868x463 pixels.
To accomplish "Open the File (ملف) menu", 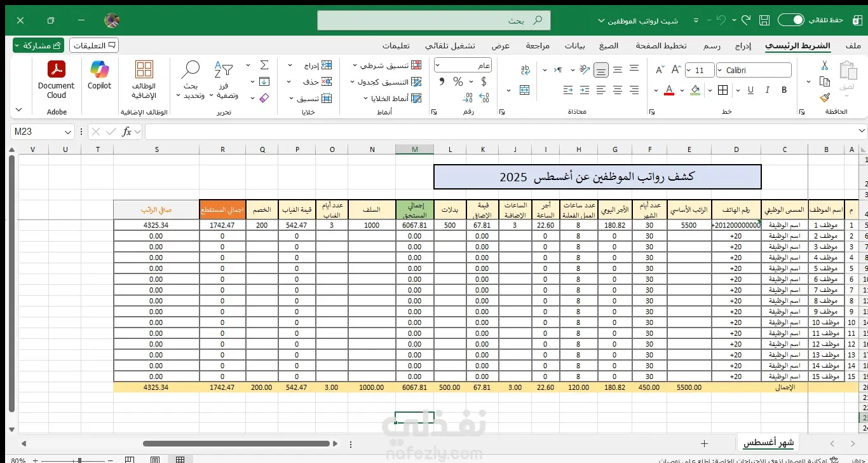I will click(853, 46).
